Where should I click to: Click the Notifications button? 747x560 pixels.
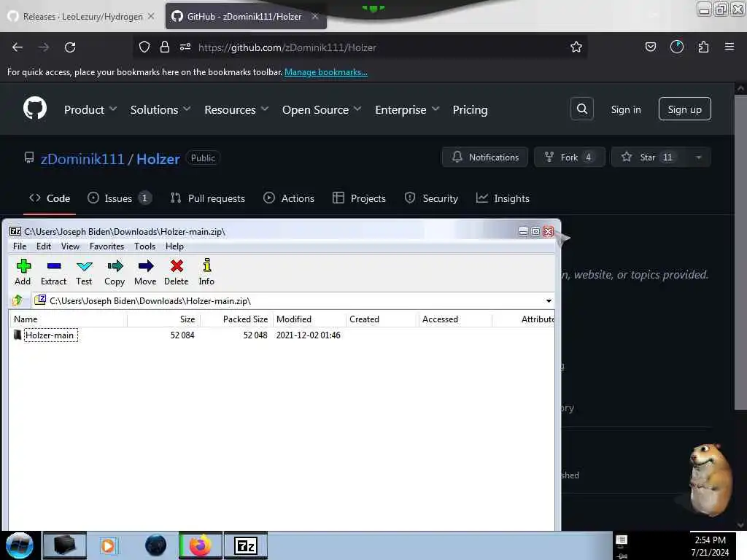[x=485, y=157]
